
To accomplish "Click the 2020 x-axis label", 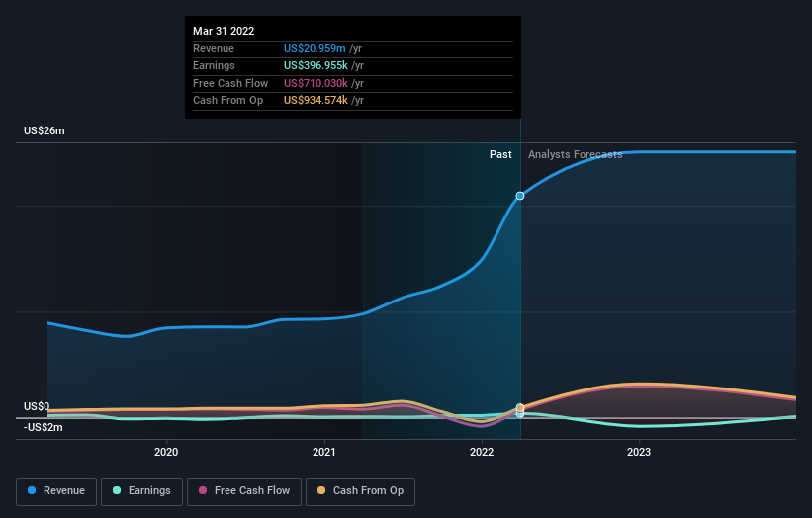I will coord(166,452).
